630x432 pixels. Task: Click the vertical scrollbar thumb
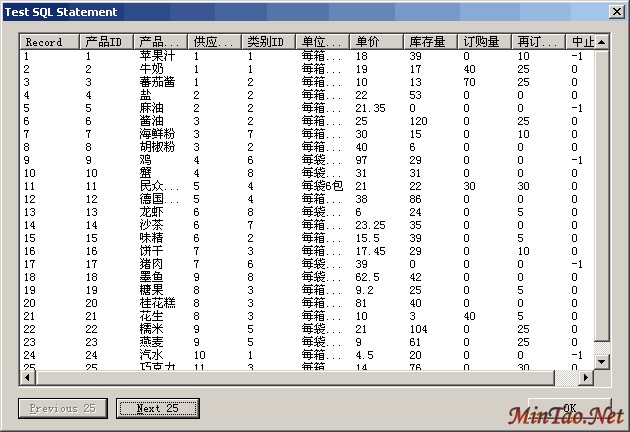(601, 190)
